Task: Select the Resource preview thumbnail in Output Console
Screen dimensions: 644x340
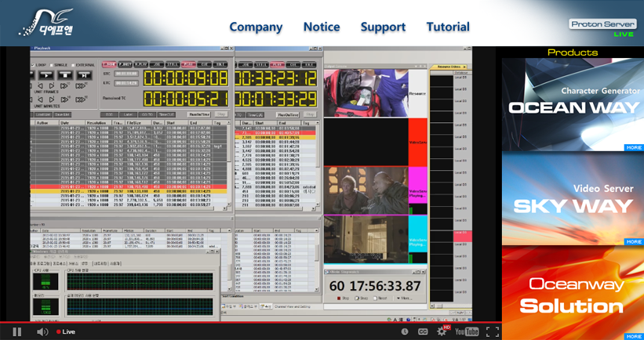Action: (x=366, y=93)
